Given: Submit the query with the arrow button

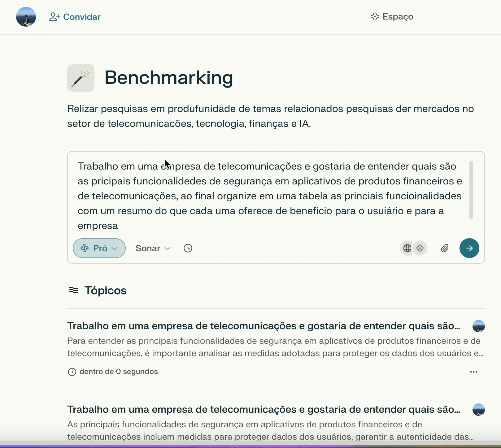Looking at the screenshot, I should point(469,248).
